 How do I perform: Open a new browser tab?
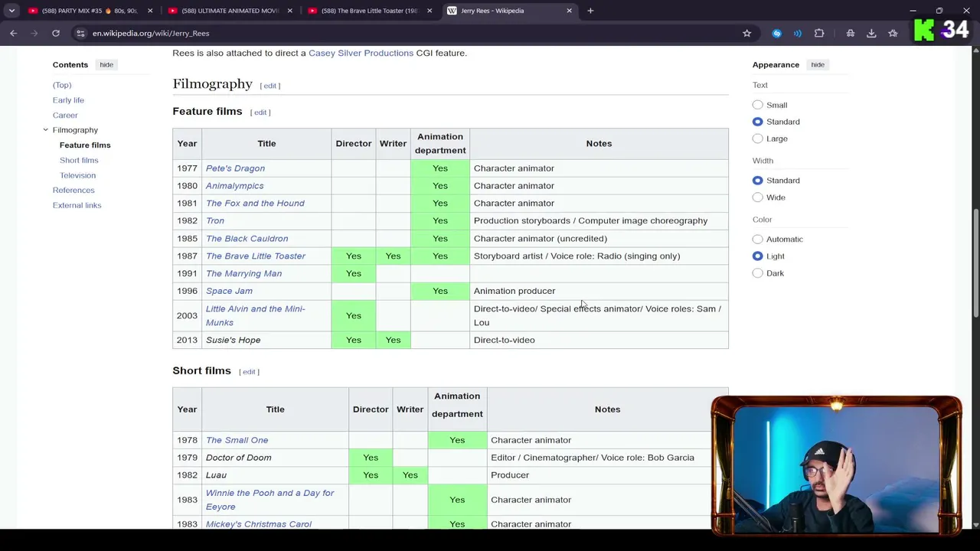590,11
